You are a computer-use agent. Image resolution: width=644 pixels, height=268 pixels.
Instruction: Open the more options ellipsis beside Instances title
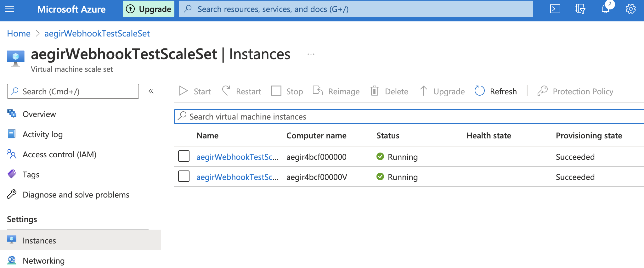(x=311, y=54)
